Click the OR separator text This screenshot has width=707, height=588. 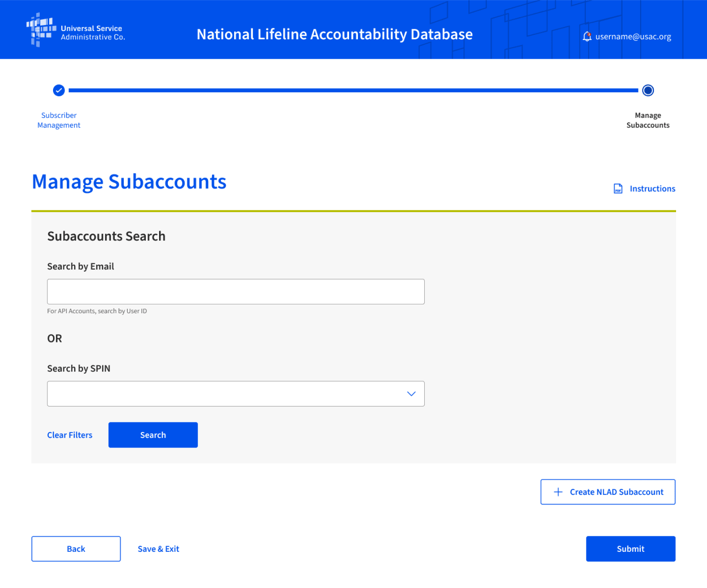pos(54,338)
